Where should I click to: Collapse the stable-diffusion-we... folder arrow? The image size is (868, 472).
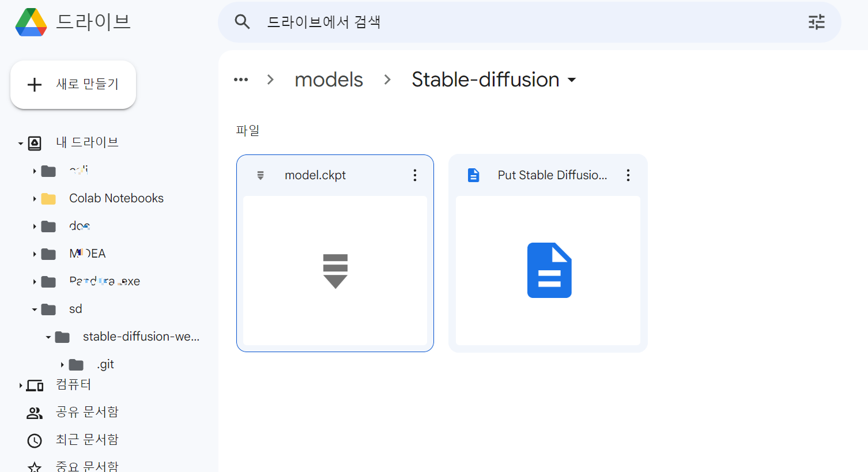(x=48, y=337)
